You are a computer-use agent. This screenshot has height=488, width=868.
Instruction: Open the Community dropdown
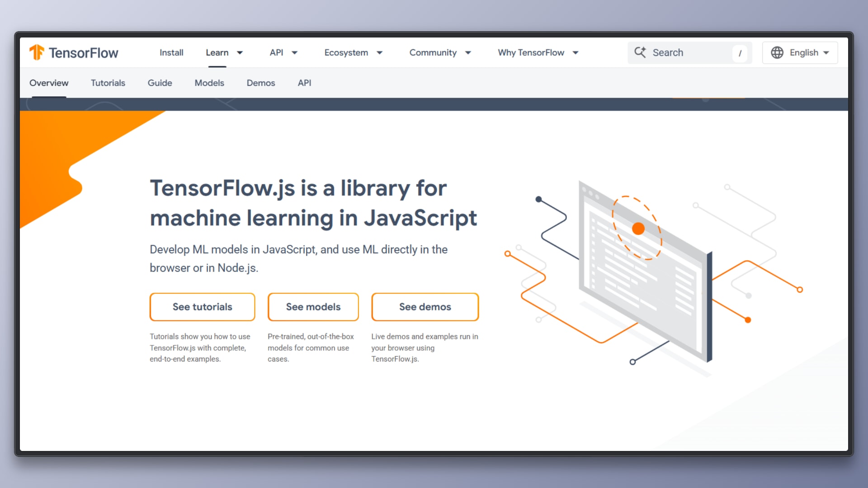[439, 52]
